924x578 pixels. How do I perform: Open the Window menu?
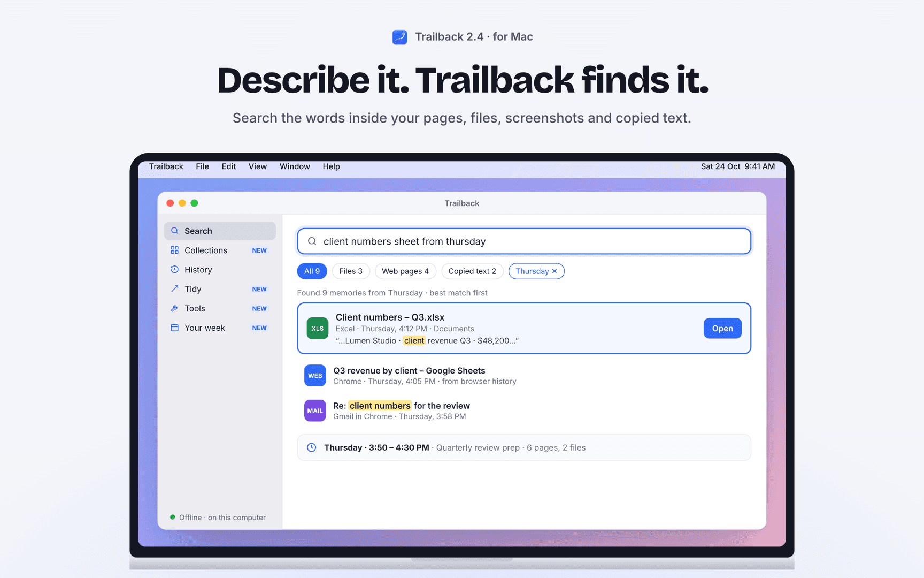295,166
